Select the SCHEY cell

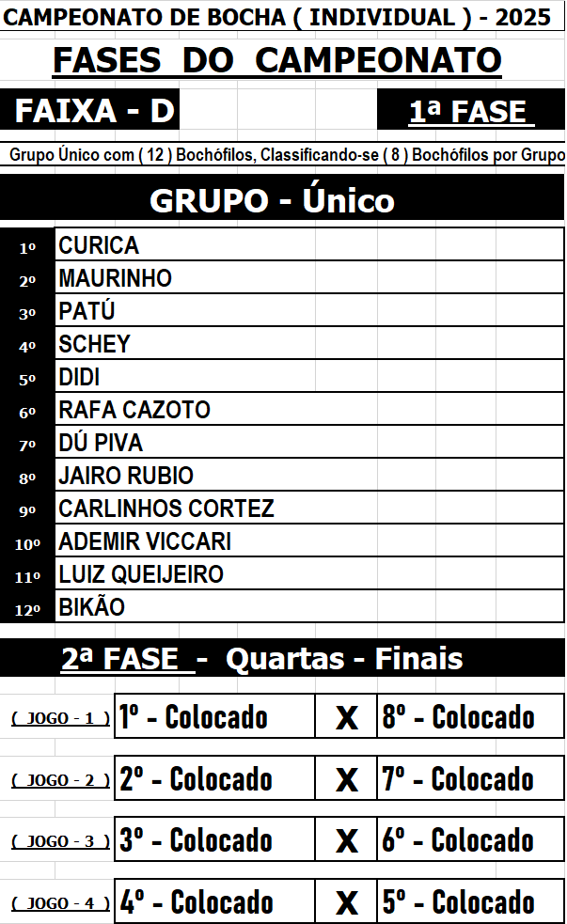[309, 343]
